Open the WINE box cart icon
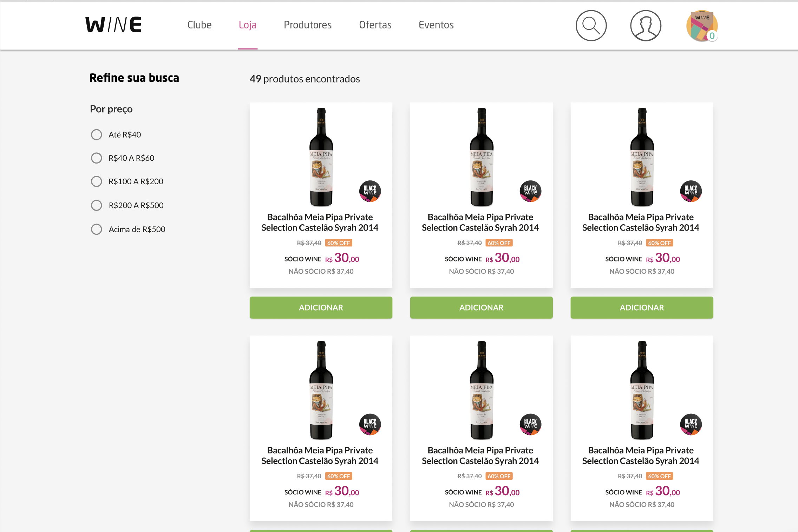Viewport: 798px width, 532px height. pyautogui.click(x=702, y=25)
